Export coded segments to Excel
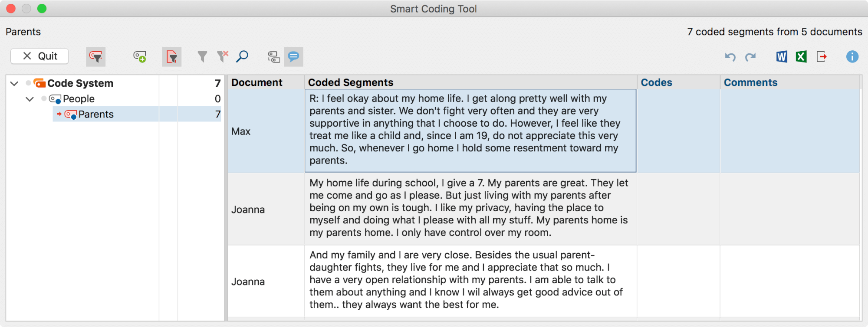Screen dimensions: 868x327 801,57
